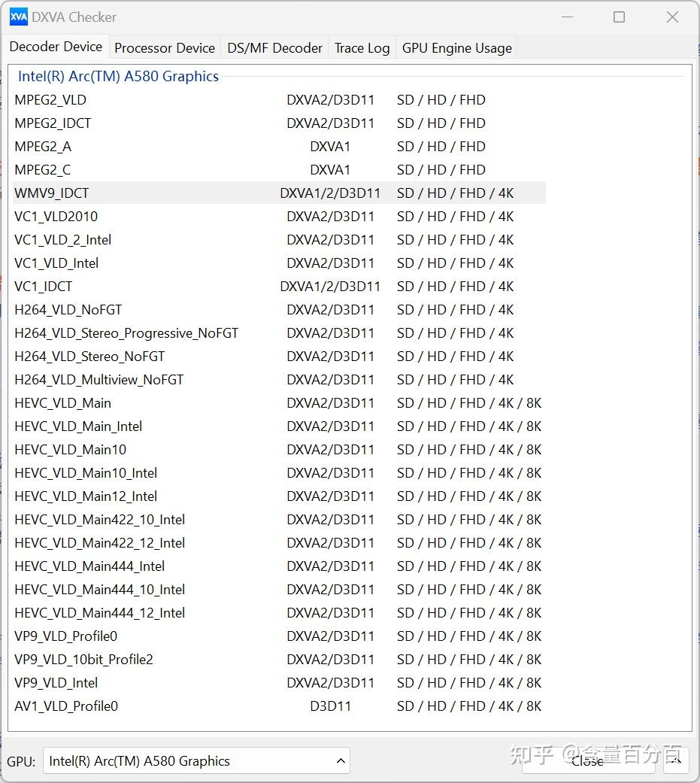Select the MPEG2_VLD decoder row
This screenshot has width=700, height=783.
click(279, 100)
